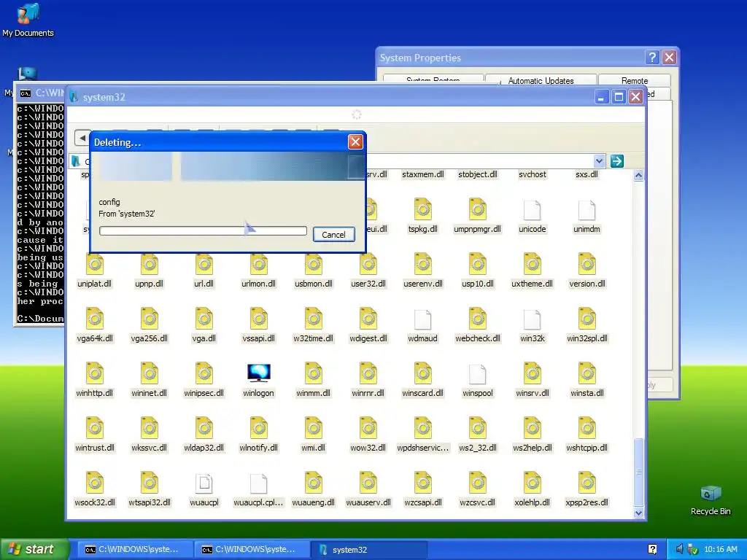Open the Recycle Bin desktop icon
This screenshot has width=747, height=560.
[x=711, y=499]
